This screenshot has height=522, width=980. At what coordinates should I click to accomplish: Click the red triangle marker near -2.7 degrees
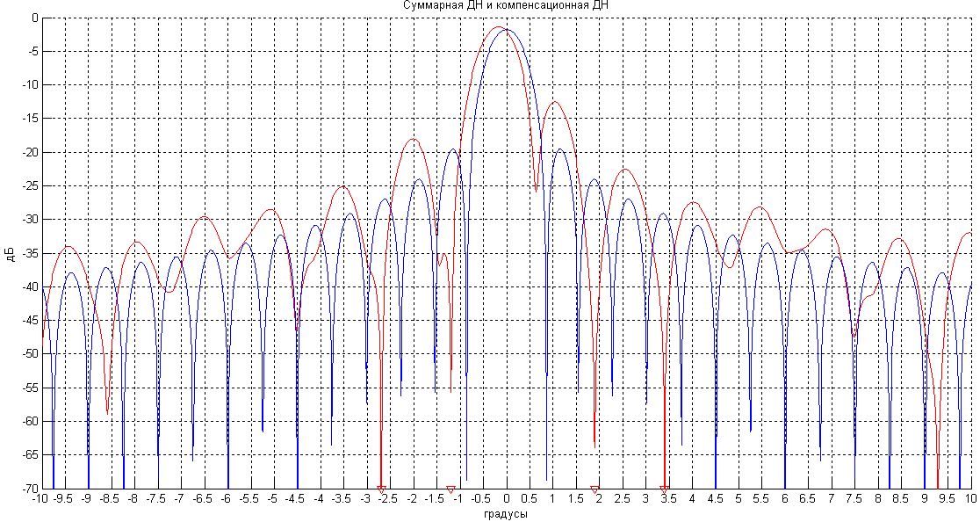pyautogui.click(x=381, y=489)
